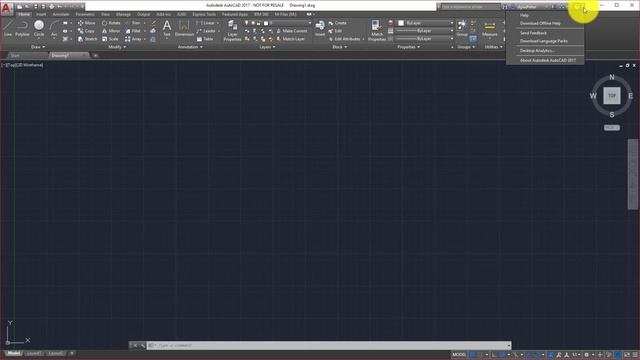The width and height of the screenshot is (640, 360).
Task: Open the Annotate ribbon tab
Action: click(61, 14)
